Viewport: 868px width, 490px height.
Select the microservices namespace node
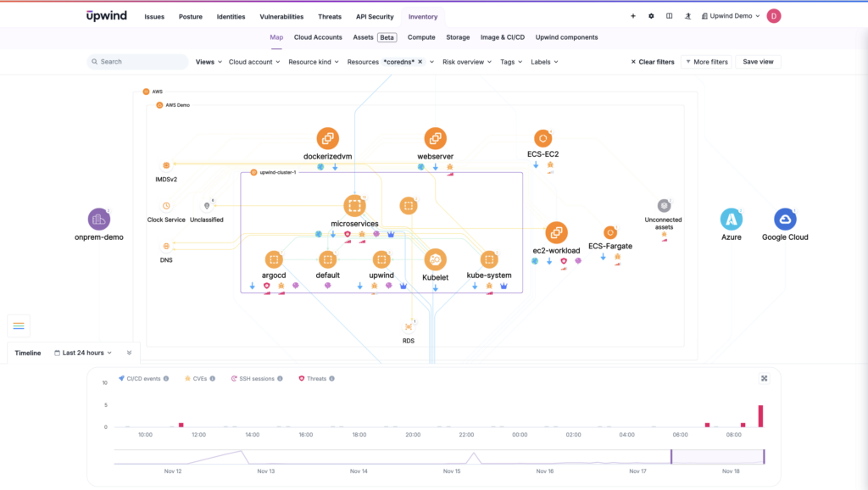pyautogui.click(x=354, y=206)
